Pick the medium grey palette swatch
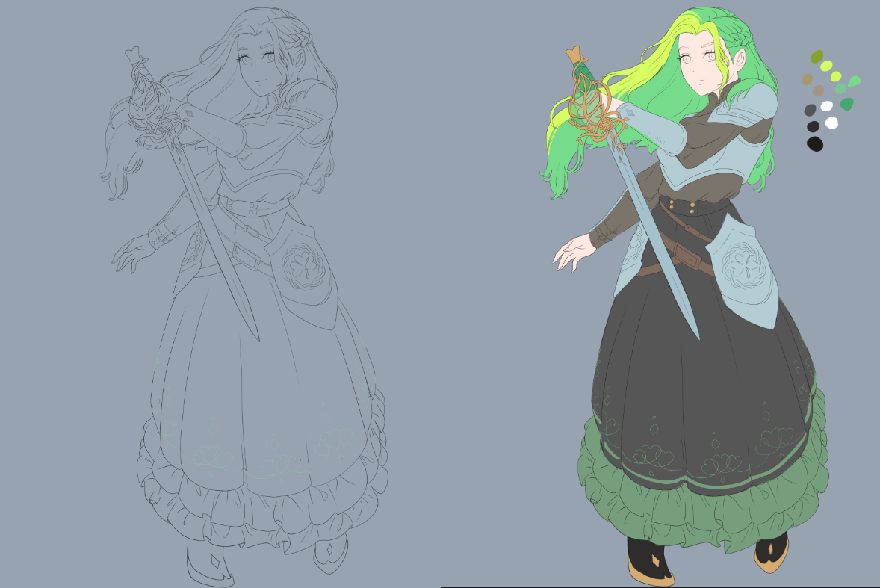 click(x=810, y=110)
